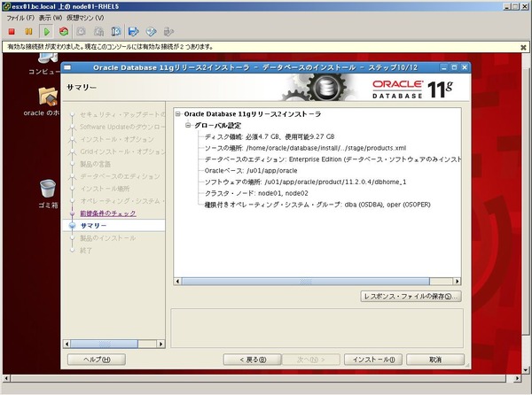
Task: Click the 製品のインストール step label
Action: click(108, 238)
